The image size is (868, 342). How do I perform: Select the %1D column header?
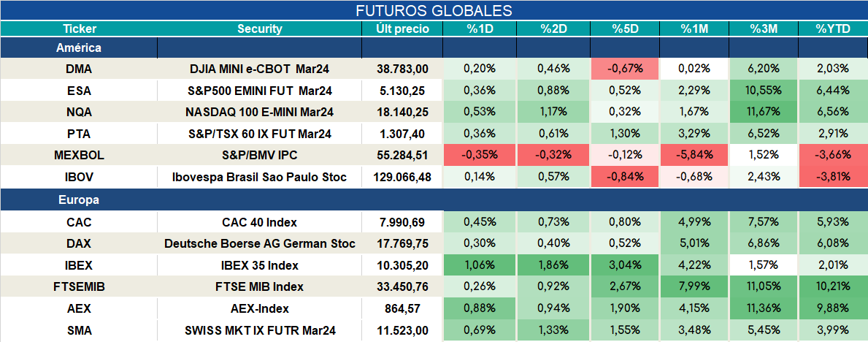click(x=480, y=28)
